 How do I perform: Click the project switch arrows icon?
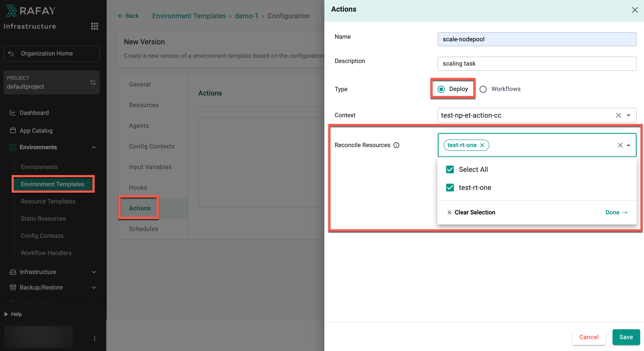pyautogui.click(x=93, y=82)
